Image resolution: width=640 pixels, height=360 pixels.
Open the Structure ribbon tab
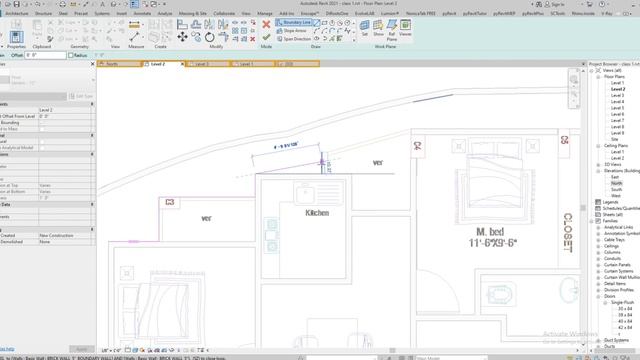pyautogui.click(x=43, y=13)
